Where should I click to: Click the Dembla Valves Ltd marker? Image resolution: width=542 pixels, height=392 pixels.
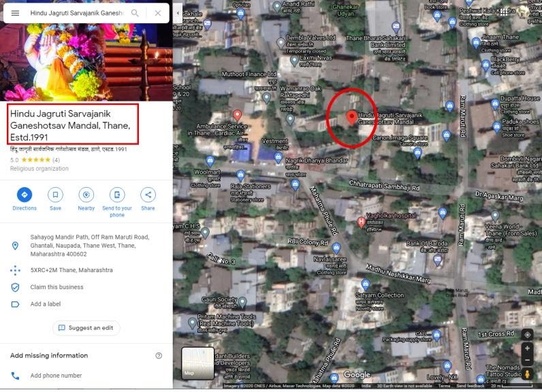tap(281, 43)
